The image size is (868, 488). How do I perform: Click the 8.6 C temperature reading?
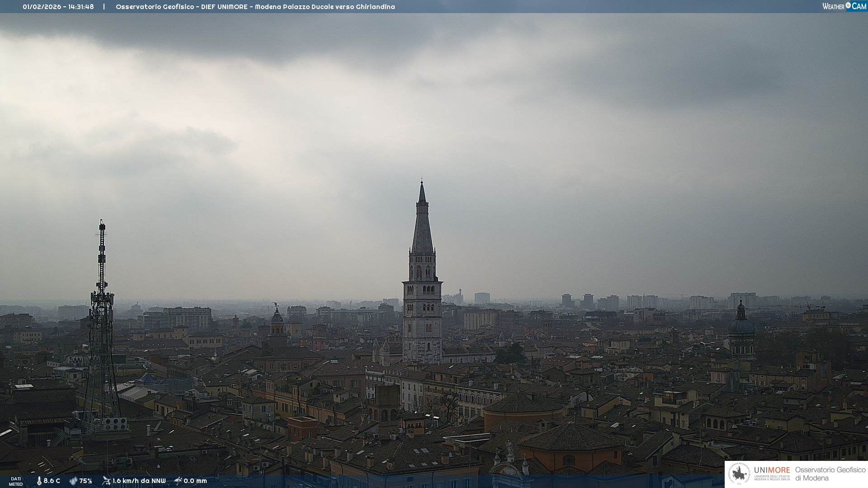(52, 481)
